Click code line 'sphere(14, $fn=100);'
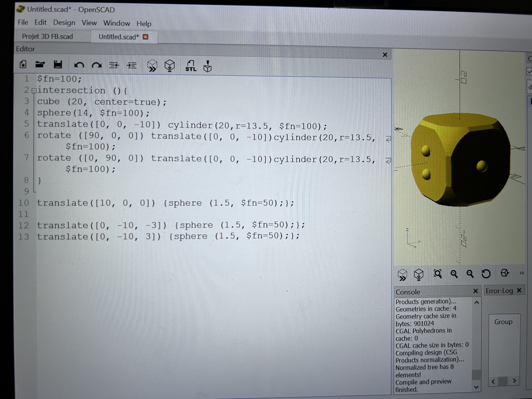This screenshot has height=399, width=532. [x=93, y=113]
